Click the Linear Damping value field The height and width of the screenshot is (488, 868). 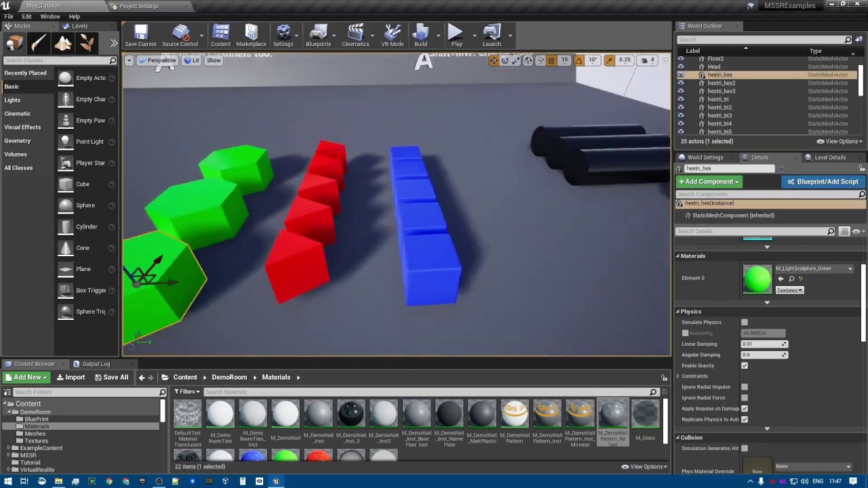point(764,344)
